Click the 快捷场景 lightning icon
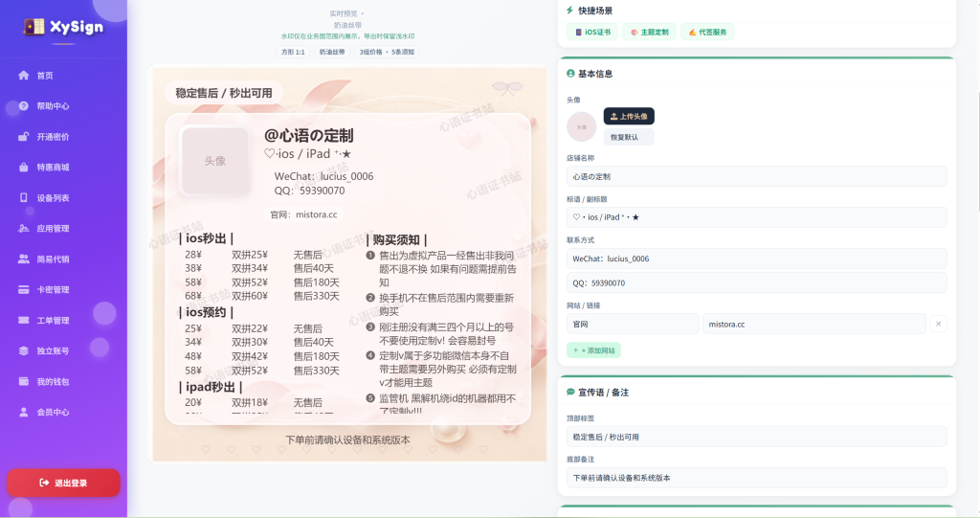 (x=570, y=11)
